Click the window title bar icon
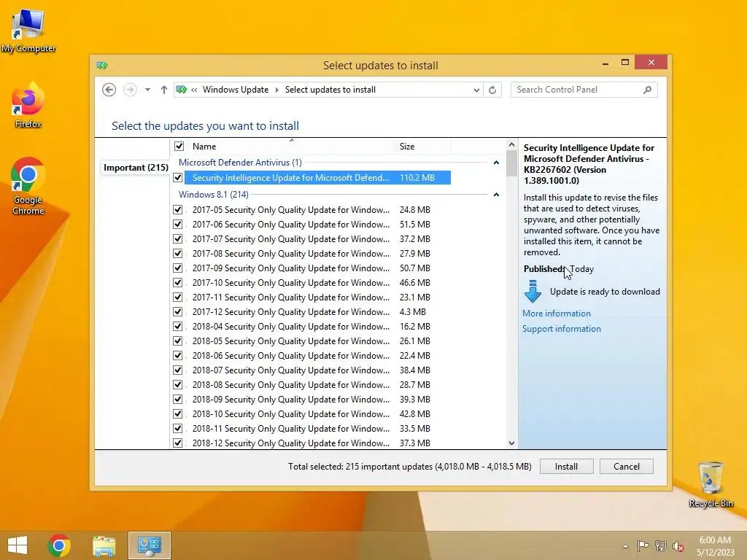 (102, 65)
